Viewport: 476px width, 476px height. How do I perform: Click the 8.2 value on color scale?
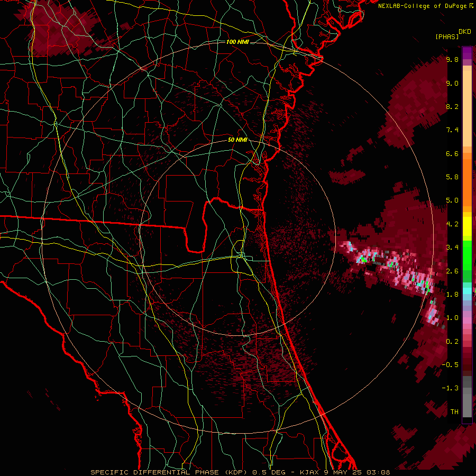point(452,106)
